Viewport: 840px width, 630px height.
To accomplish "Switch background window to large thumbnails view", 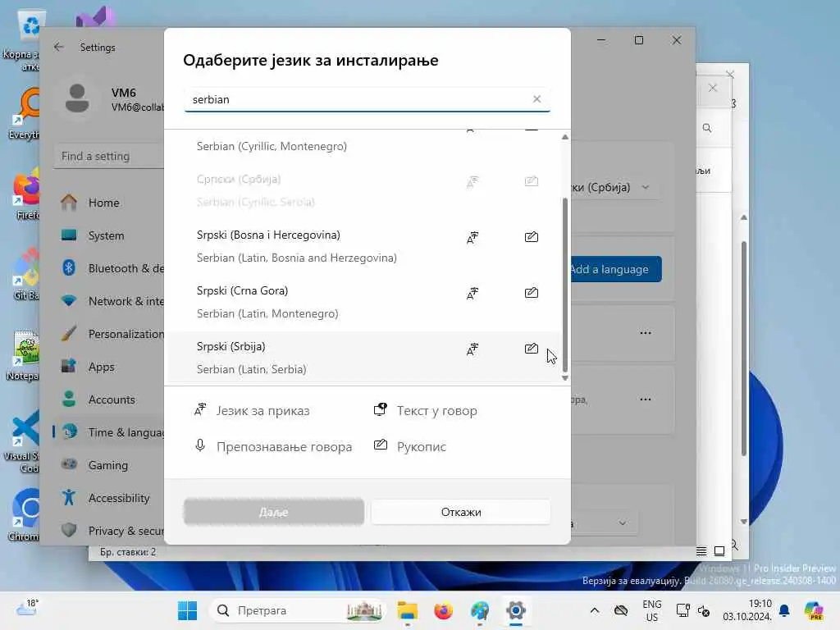I will [719, 550].
